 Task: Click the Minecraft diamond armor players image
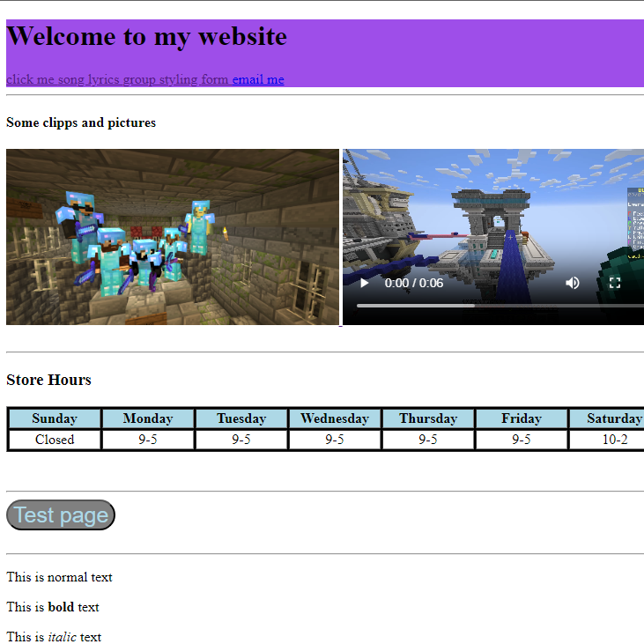(x=173, y=237)
